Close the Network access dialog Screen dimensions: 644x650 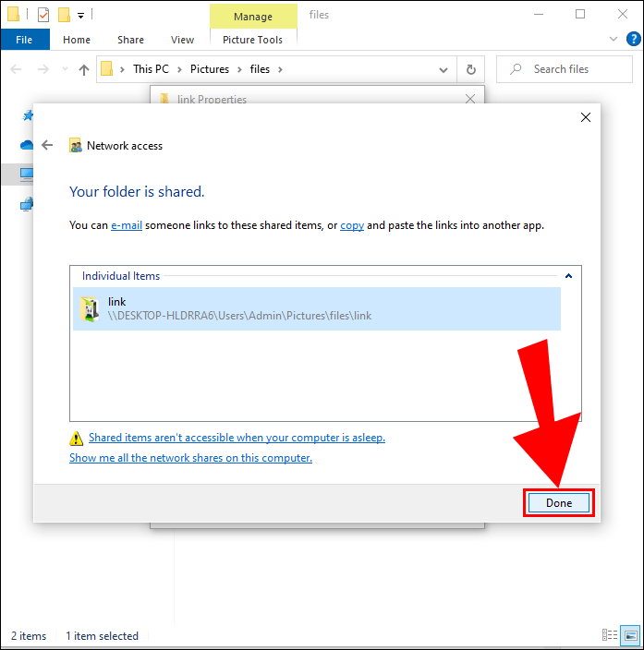[x=586, y=117]
